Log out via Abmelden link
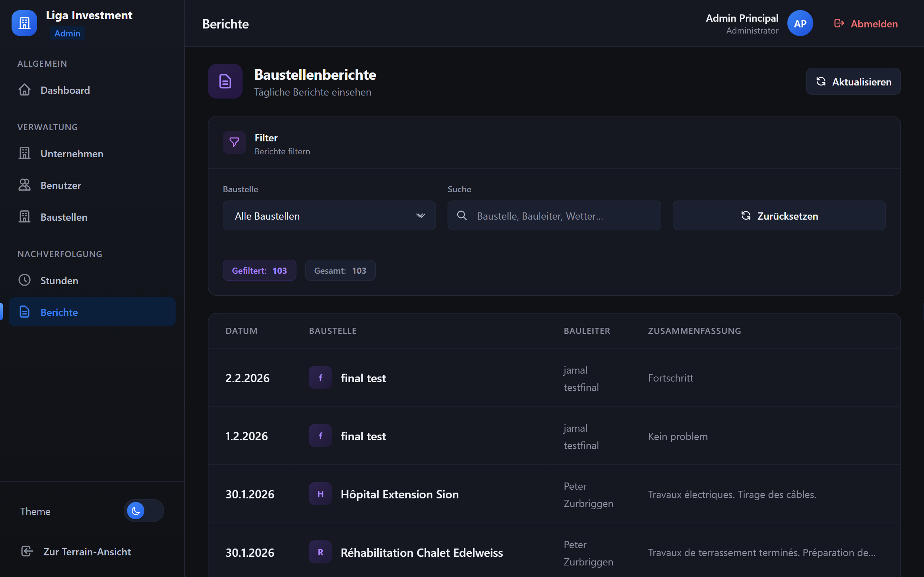 click(866, 24)
